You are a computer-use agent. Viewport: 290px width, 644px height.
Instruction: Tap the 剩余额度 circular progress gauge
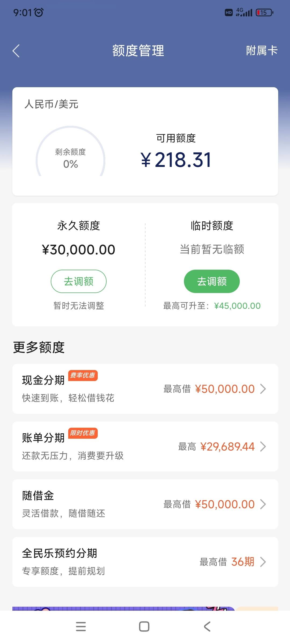[x=70, y=151]
